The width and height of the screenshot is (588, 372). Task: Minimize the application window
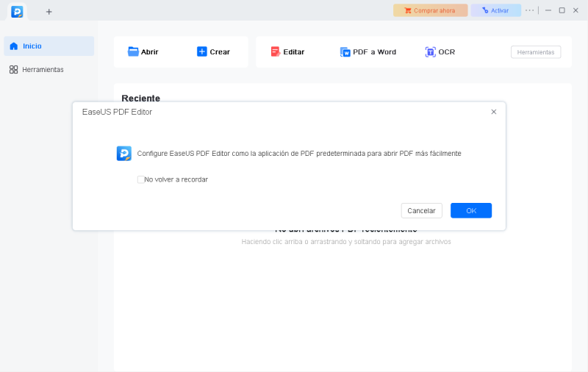click(548, 10)
